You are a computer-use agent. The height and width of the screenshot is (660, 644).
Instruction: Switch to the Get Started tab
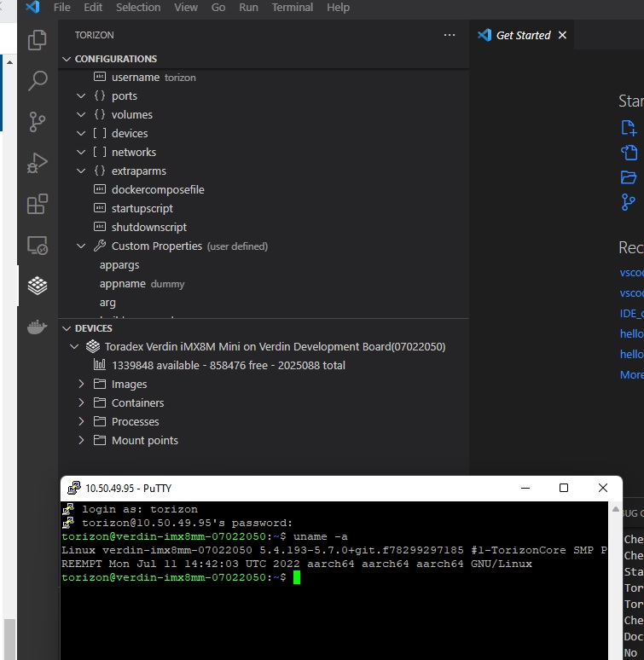pyautogui.click(x=521, y=35)
